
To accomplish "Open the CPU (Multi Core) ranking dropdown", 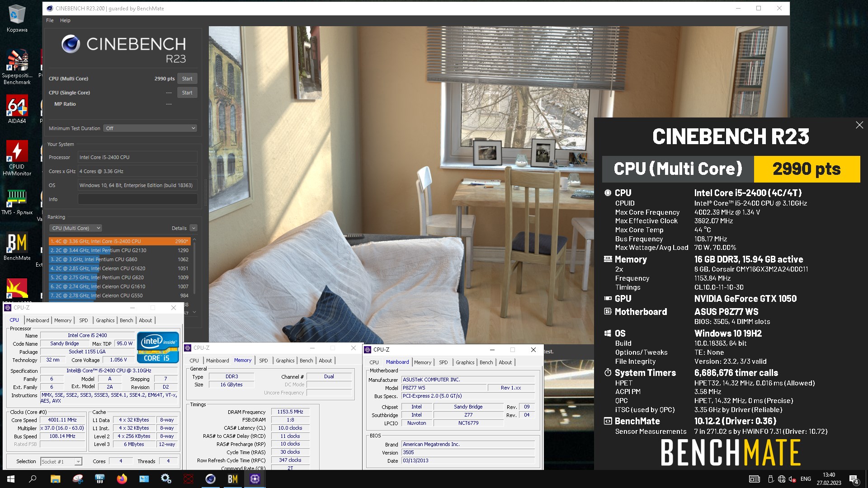I will tap(75, 228).
